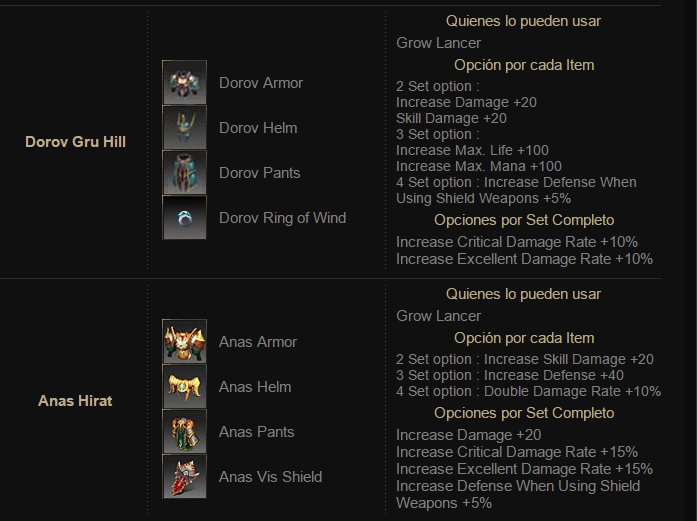This screenshot has height=521, width=697.
Task: Click the Anas Helm item icon
Action: tap(184, 387)
